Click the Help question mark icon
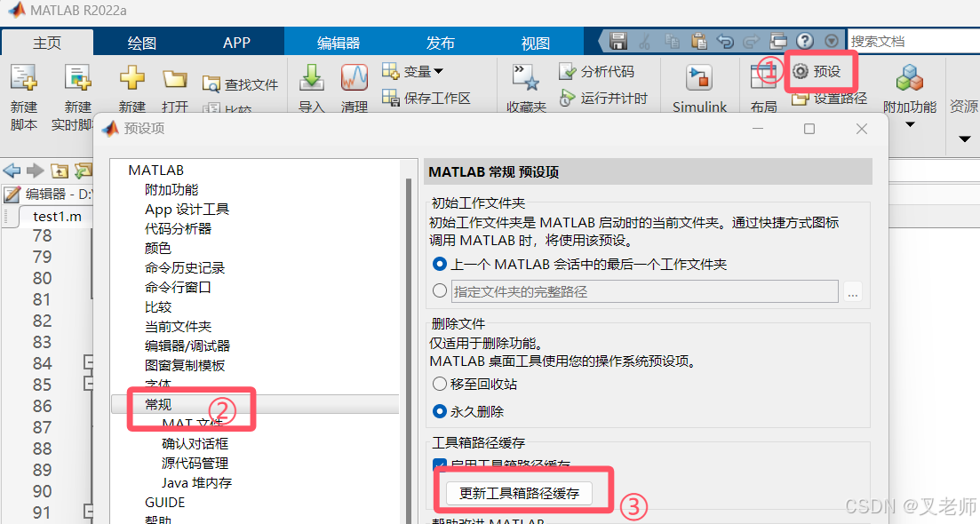Screen dimensions: 980x524 [805, 40]
